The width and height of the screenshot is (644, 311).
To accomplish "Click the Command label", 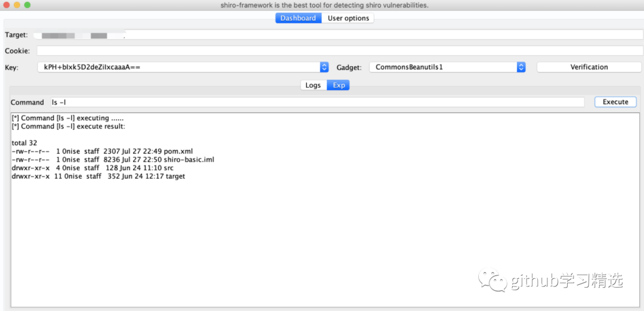I will coord(27,102).
